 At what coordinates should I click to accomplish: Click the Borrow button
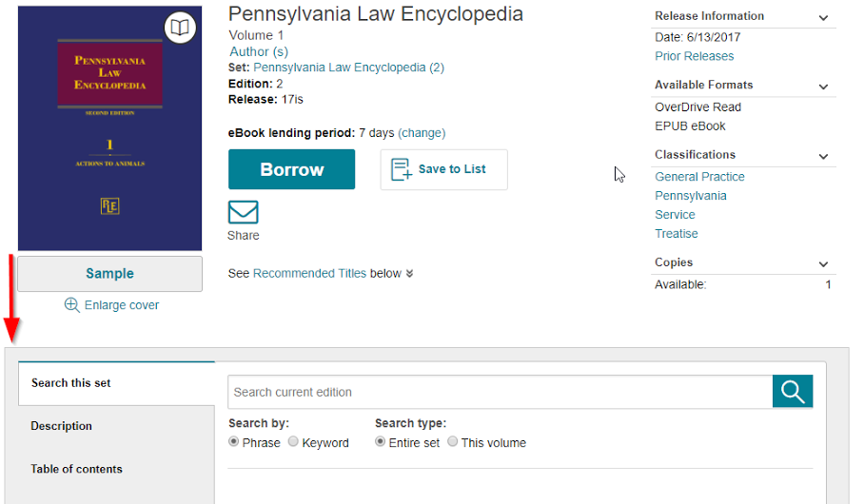coord(291,169)
